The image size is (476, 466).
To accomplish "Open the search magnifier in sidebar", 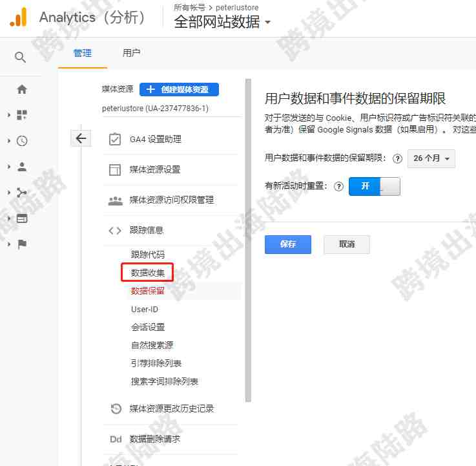I will click(20, 57).
